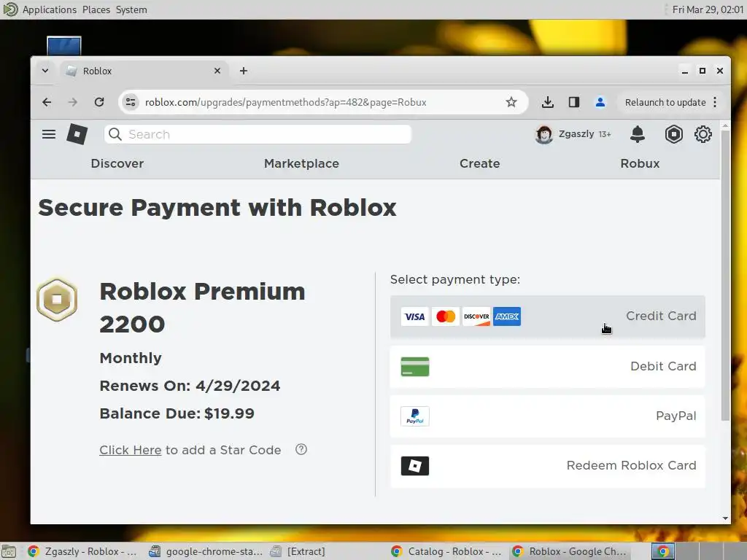Image resolution: width=747 pixels, height=560 pixels.
Task: Go back to previous page
Action: (x=47, y=102)
